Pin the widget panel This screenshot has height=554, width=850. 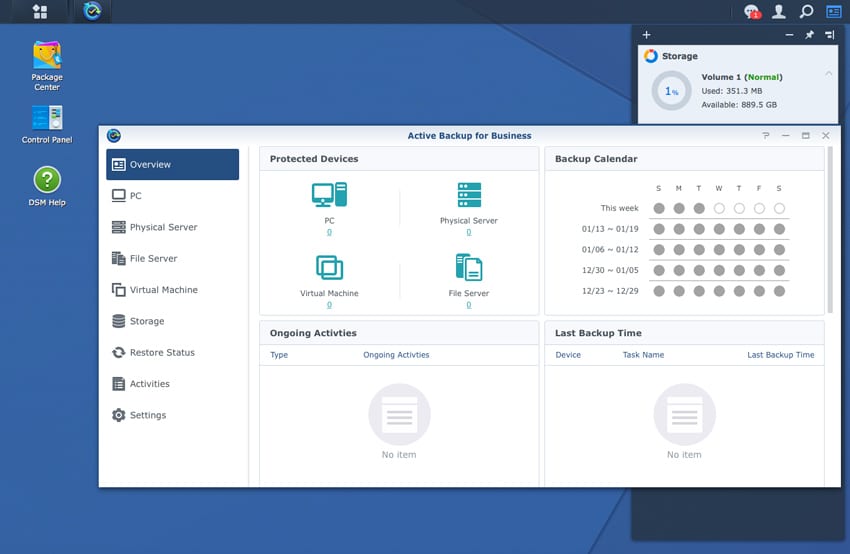click(809, 35)
